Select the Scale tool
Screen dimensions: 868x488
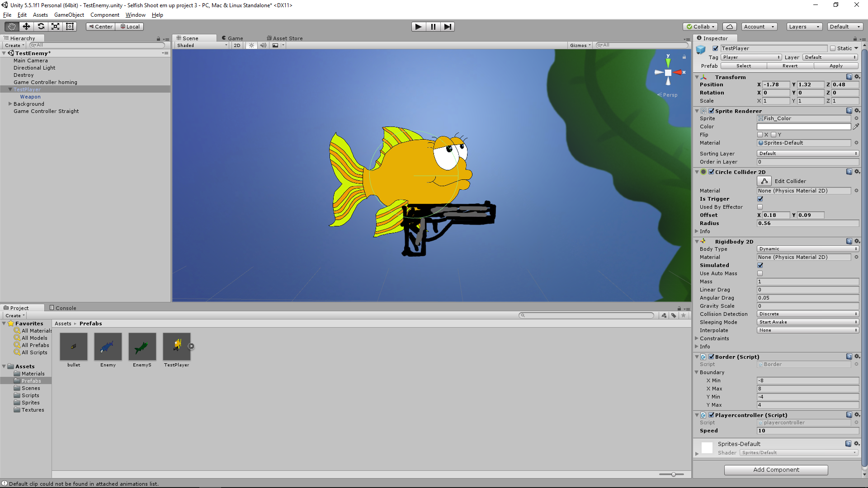[x=55, y=27]
